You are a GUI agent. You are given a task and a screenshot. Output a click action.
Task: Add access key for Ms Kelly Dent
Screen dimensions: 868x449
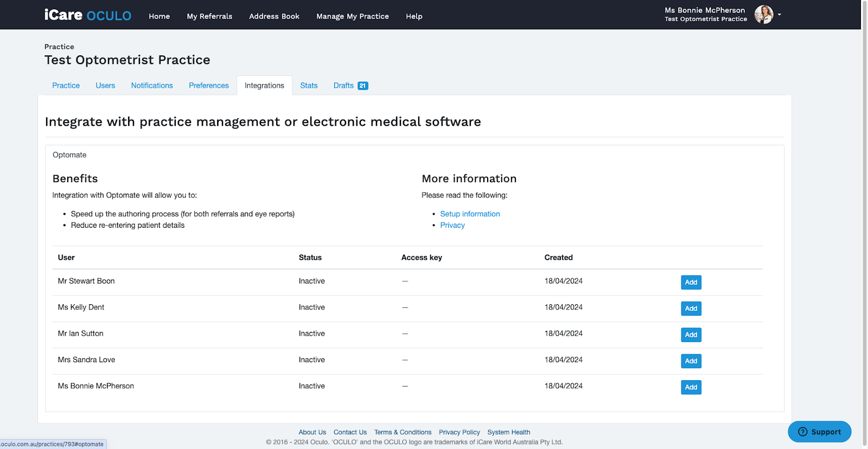point(691,309)
